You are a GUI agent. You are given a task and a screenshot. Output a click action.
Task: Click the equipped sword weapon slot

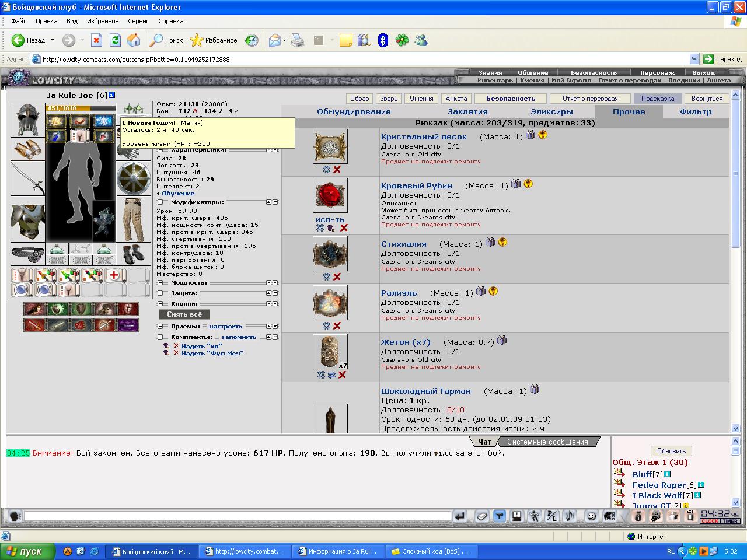27,178
